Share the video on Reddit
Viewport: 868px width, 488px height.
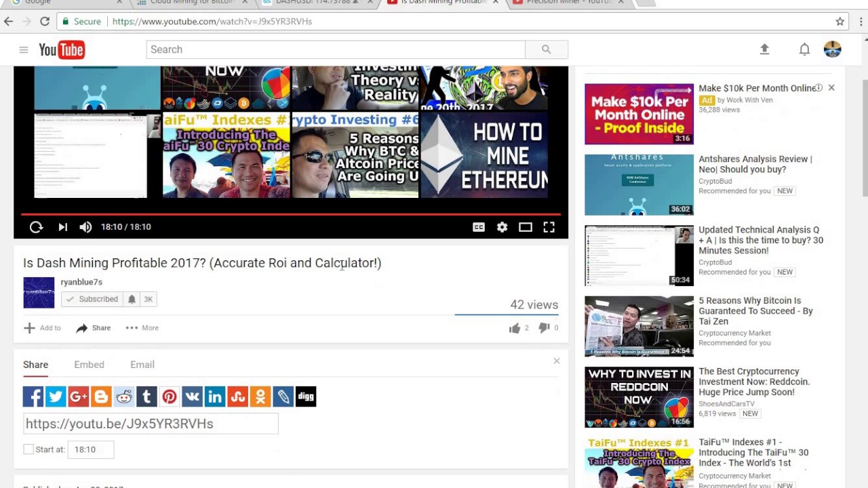[124, 396]
